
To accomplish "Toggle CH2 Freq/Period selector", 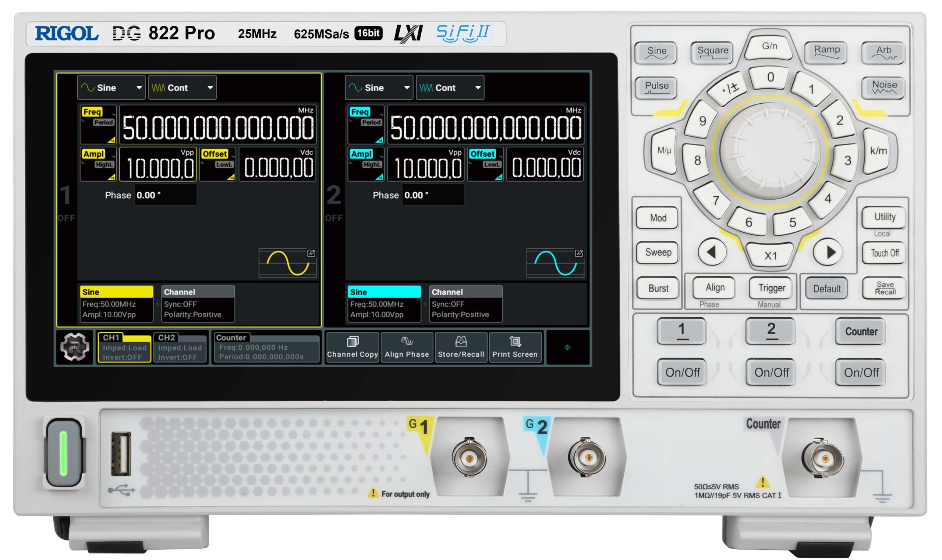I will [365, 124].
